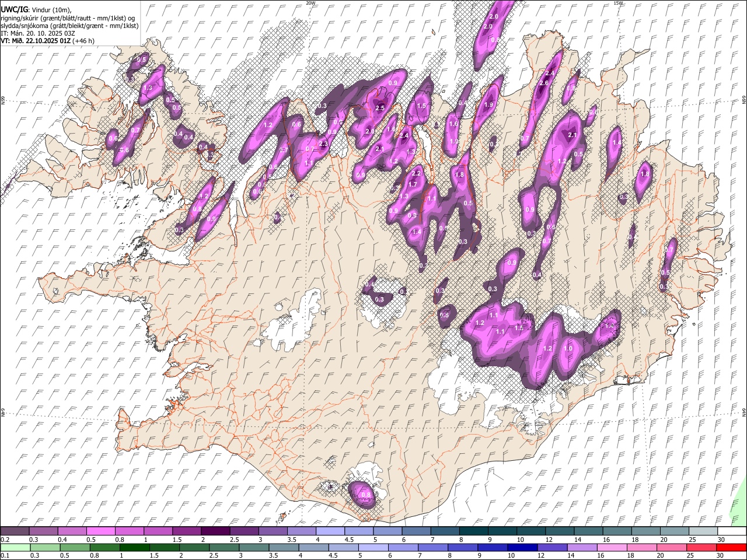Click the 2.5 precipitation value on the map
This screenshot has width=747, height=560.
pos(380,108)
